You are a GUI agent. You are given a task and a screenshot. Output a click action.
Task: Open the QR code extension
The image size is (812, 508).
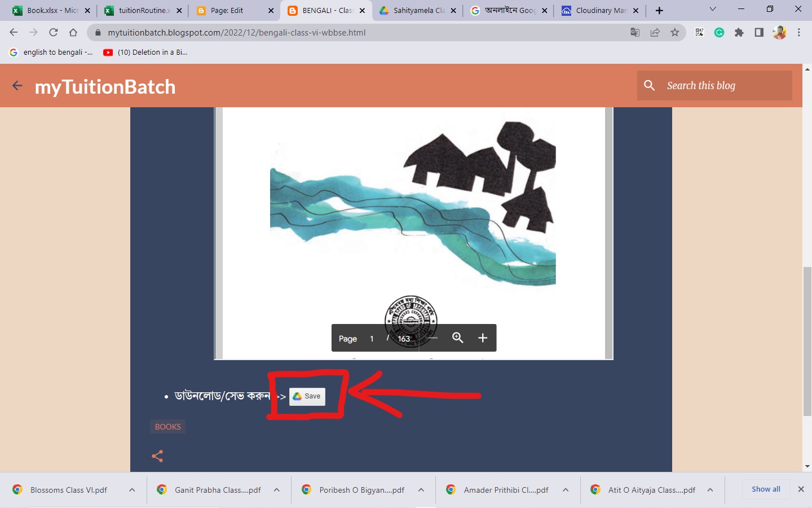tap(699, 33)
